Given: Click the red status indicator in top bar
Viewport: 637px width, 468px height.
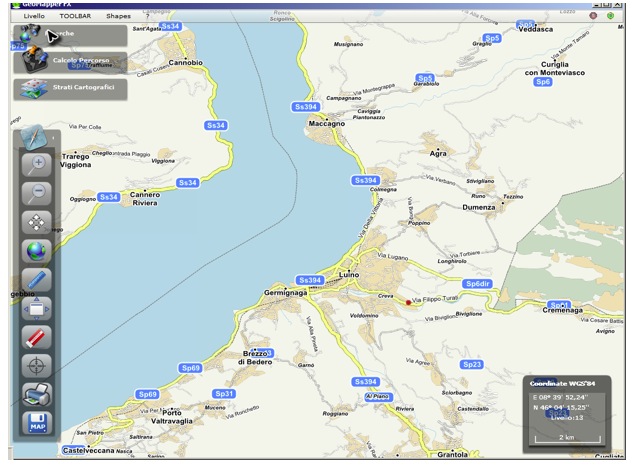Looking at the screenshot, I should click(593, 16).
